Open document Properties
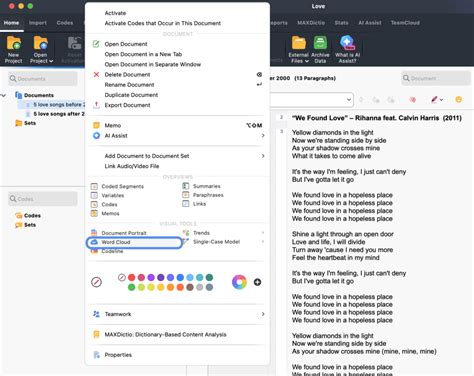The height and width of the screenshot is (376, 474). [118, 355]
